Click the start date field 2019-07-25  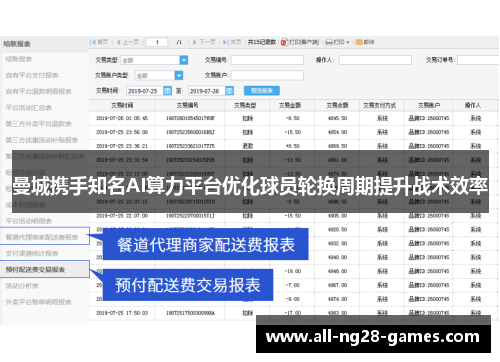pos(145,91)
